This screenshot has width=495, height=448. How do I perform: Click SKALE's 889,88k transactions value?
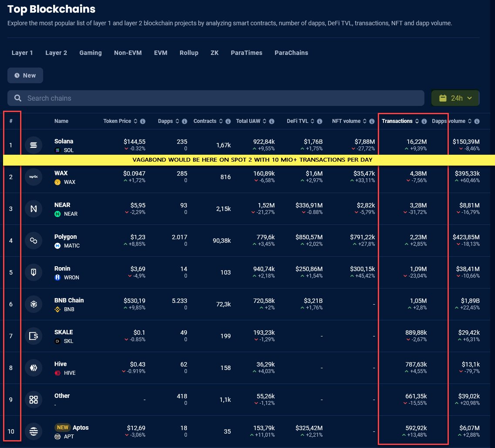point(416,333)
